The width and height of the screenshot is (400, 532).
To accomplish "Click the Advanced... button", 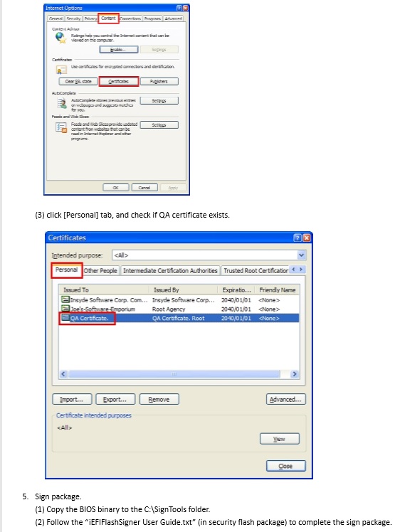I will click(x=286, y=399).
